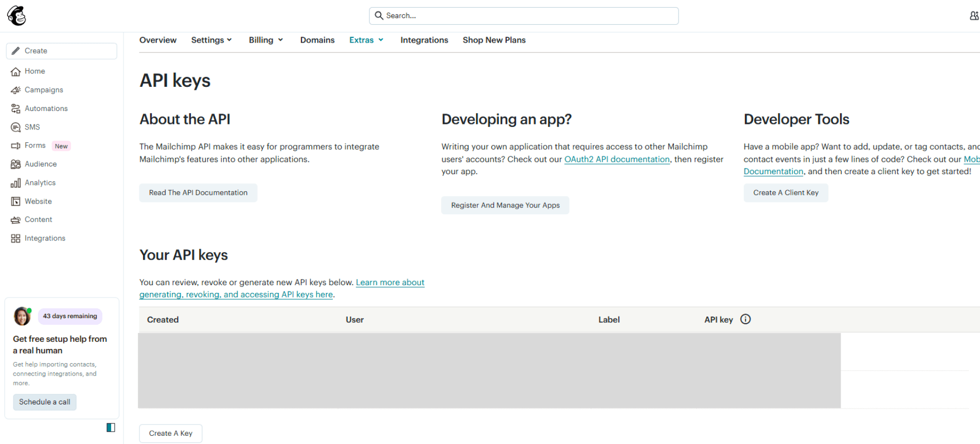Screen dimensions: 980x444
Task: Open Campaigns in the sidebar
Action: click(x=44, y=90)
